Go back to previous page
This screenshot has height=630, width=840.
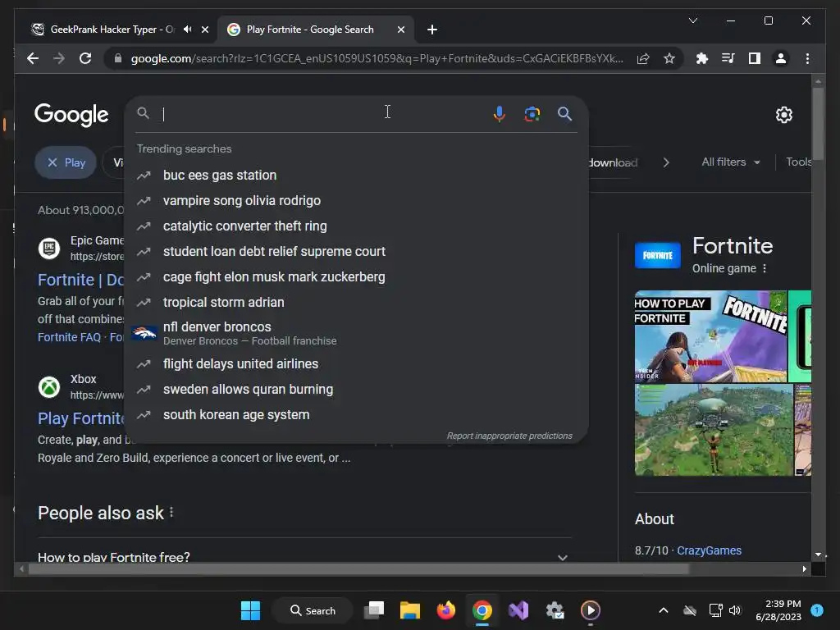click(33, 58)
